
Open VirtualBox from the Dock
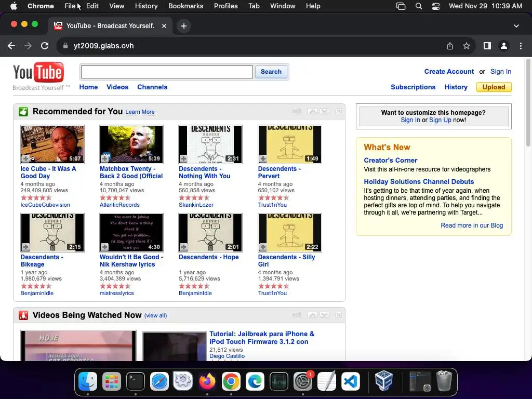[384, 381]
